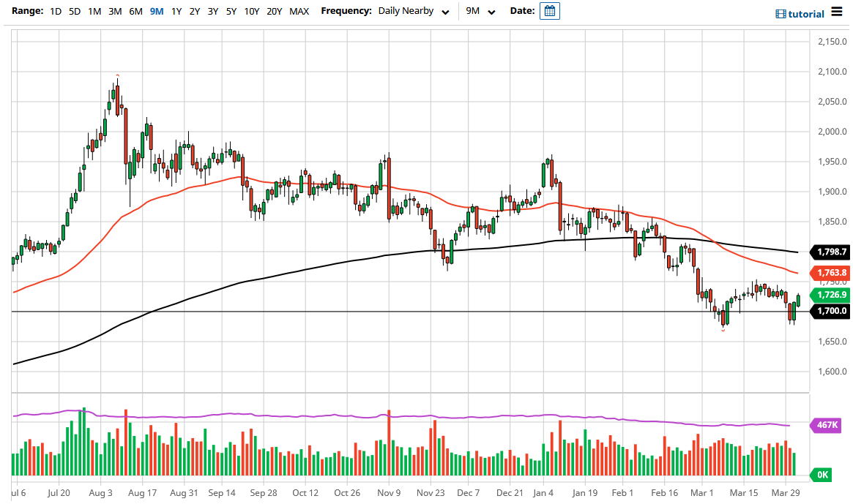Image resolution: width=853 pixels, height=504 pixels.
Task: Click the Mar 29 date axis label
Action: click(x=786, y=492)
